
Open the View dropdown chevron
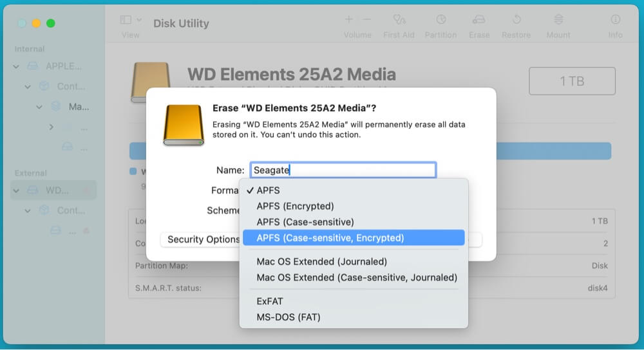(x=139, y=20)
